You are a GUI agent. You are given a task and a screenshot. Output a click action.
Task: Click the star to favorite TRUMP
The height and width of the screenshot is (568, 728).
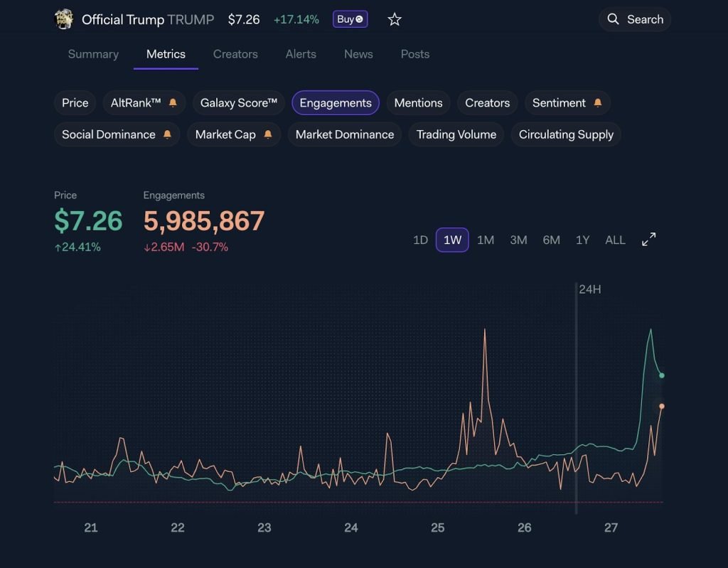(395, 20)
